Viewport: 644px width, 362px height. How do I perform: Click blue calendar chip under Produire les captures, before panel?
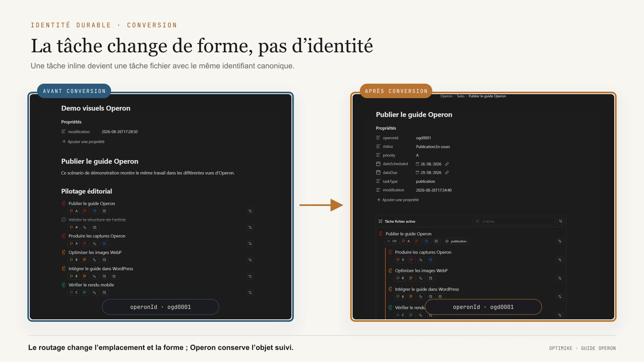point(105,244)
